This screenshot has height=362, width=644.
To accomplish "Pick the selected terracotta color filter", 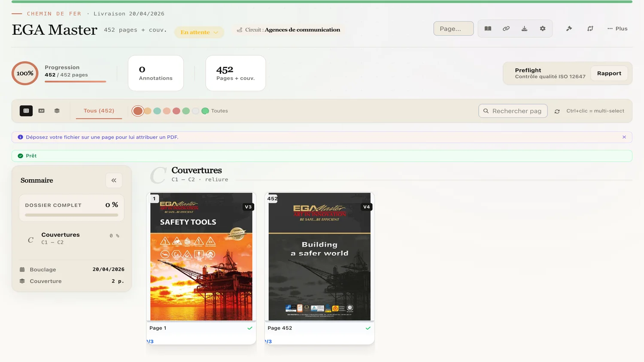I will point(138,111).
